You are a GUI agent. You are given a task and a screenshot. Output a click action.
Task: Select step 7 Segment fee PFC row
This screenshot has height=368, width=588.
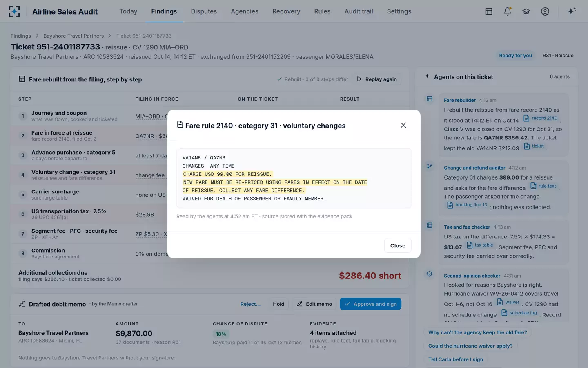(x=210, y=234)
